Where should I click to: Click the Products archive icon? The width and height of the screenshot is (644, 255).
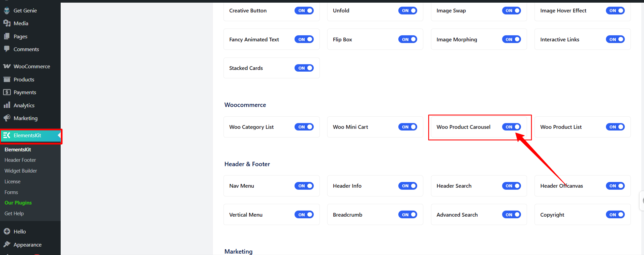[x=7, y=79]
